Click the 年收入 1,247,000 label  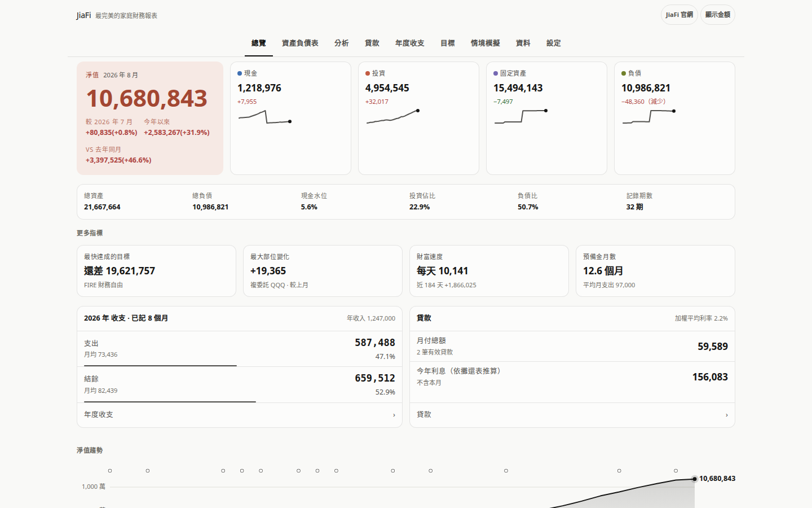coord(371,318)
